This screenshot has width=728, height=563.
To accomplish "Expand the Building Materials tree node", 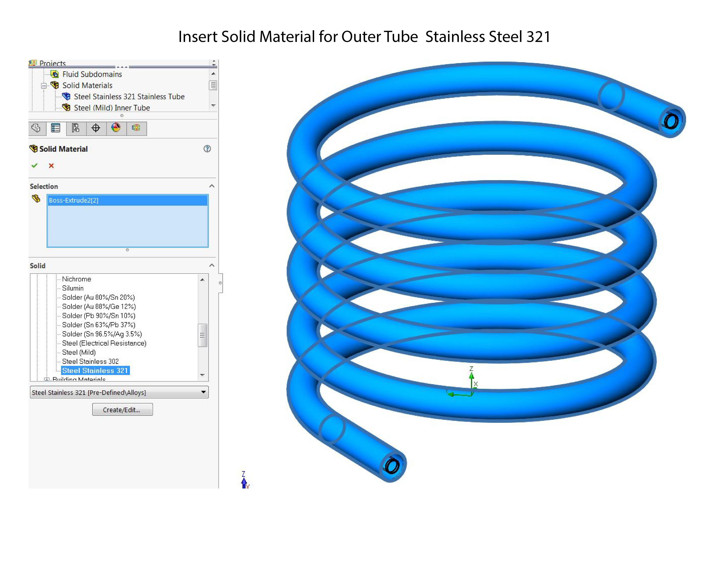I will (47, 379).
